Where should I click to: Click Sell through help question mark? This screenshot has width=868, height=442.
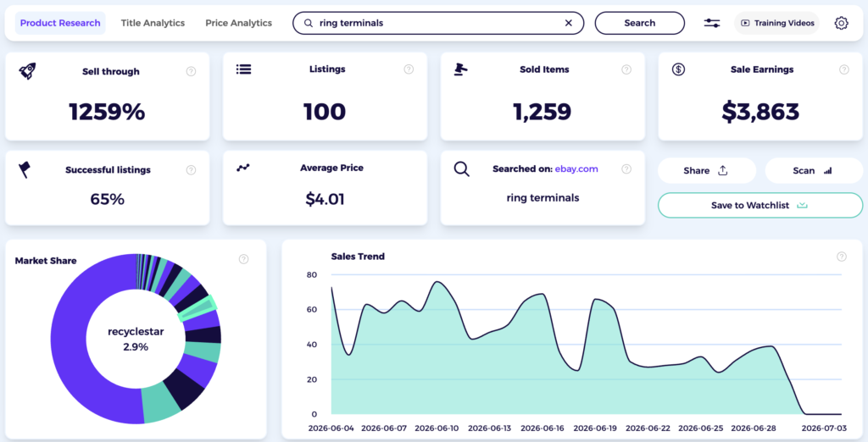click(191, 71)
